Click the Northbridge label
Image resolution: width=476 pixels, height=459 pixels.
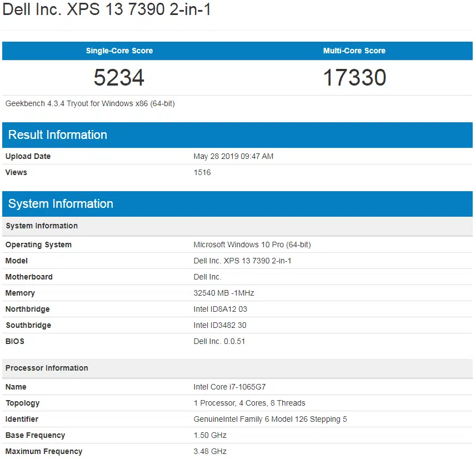[28, 309]
